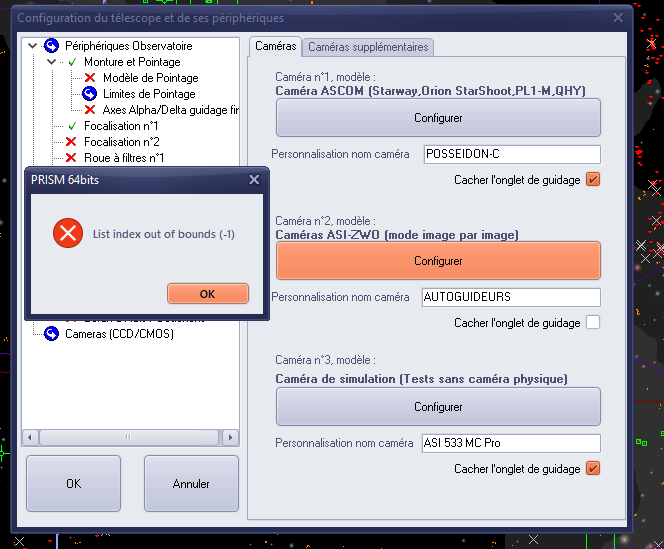Click the red X beside Roue à filtres n°1
Screen dimensions: 664x549
point(71,158)
